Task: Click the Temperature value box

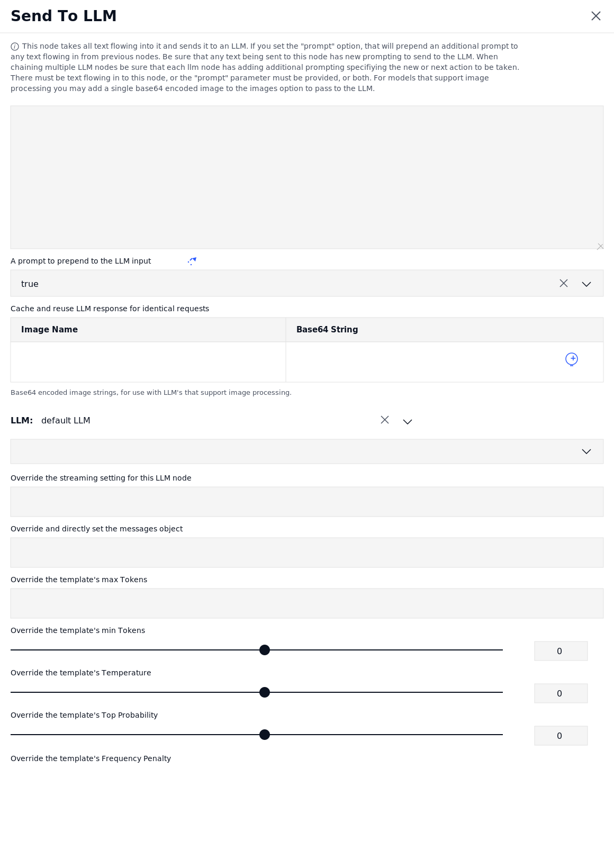Action: [x=561, y=651]
